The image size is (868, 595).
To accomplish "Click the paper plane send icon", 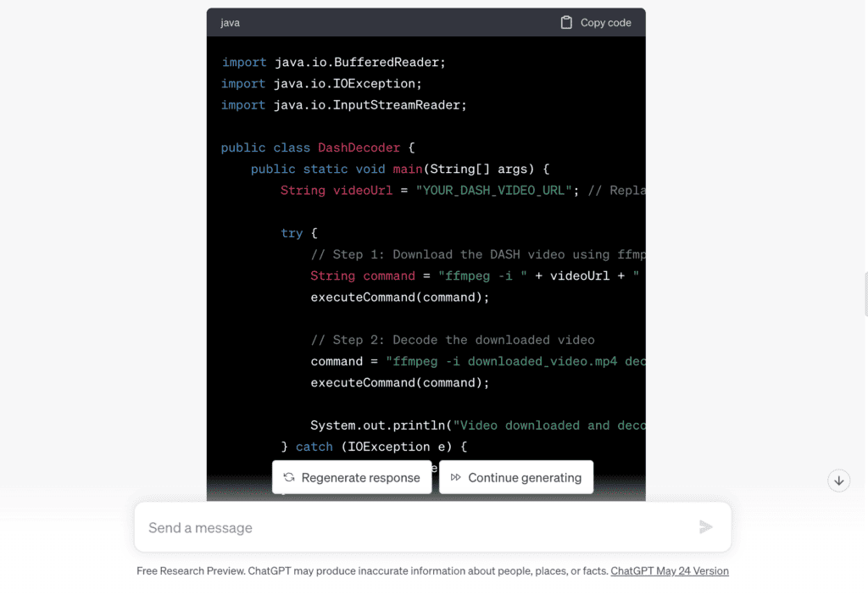I will (x=705, y=527).
